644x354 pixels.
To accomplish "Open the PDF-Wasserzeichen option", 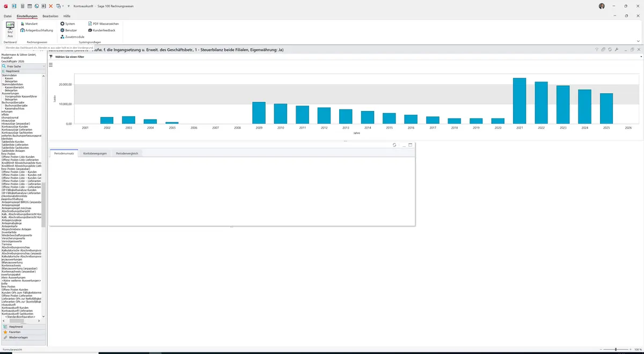I will click(x=103, y=24).
